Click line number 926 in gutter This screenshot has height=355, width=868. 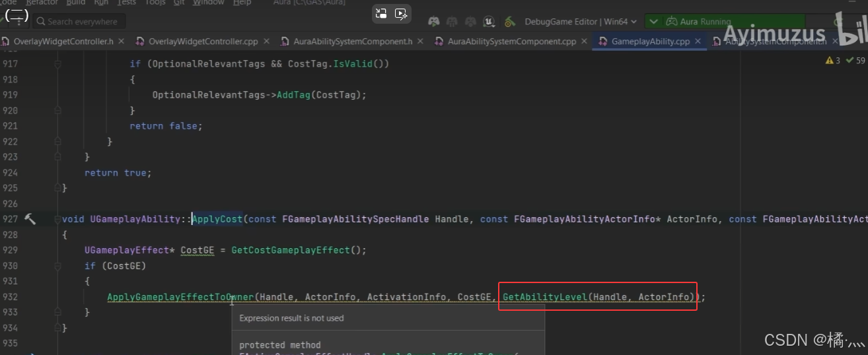click(10, 204)
